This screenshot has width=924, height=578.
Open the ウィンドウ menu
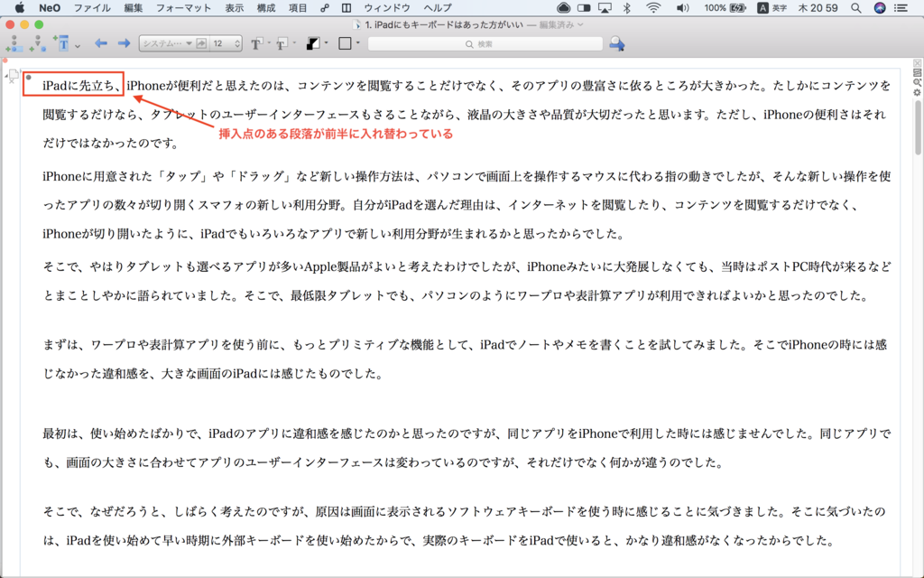pyautogui.click(x=387, y=7)
